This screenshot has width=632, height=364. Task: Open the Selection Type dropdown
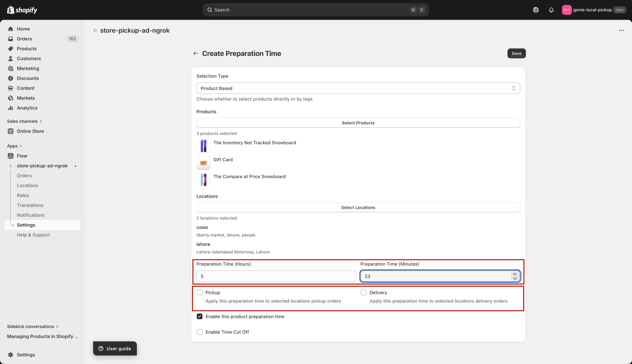[x=358, y=88]
